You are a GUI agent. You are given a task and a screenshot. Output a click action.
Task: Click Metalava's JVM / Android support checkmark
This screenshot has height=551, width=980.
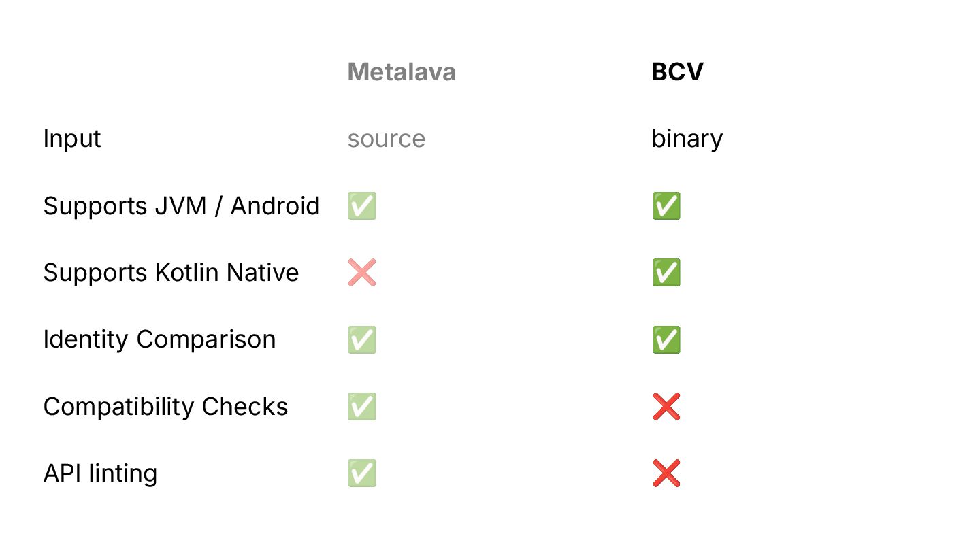tap(361, 205)
